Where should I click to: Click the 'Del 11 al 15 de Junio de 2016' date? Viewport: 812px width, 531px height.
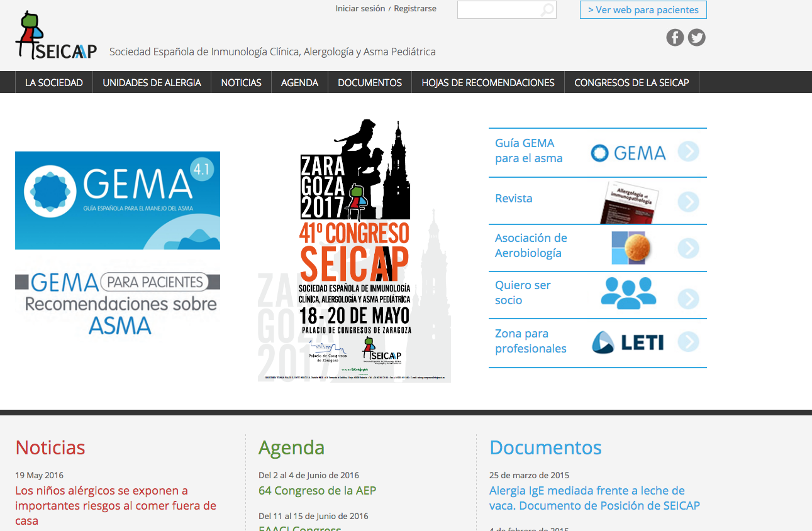(x=313, y=516)
